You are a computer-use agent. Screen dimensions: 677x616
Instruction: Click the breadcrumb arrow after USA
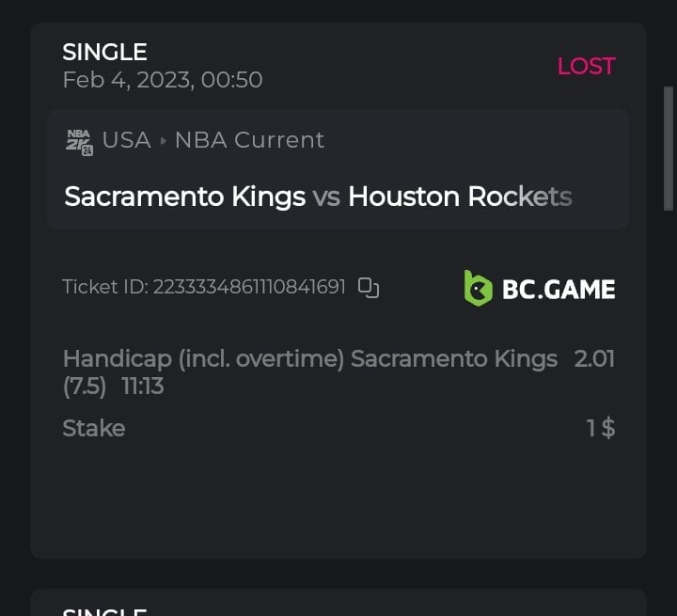coord(163,141)
